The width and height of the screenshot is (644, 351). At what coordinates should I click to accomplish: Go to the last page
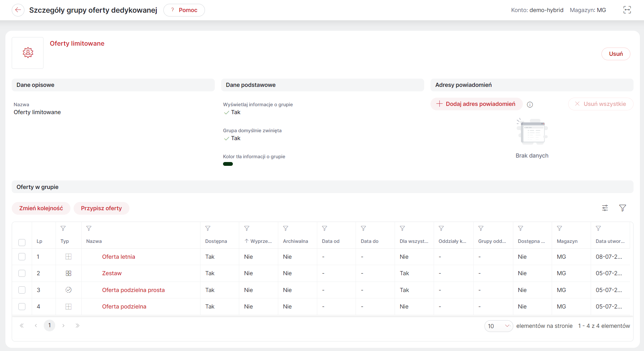tap(77, 326)
